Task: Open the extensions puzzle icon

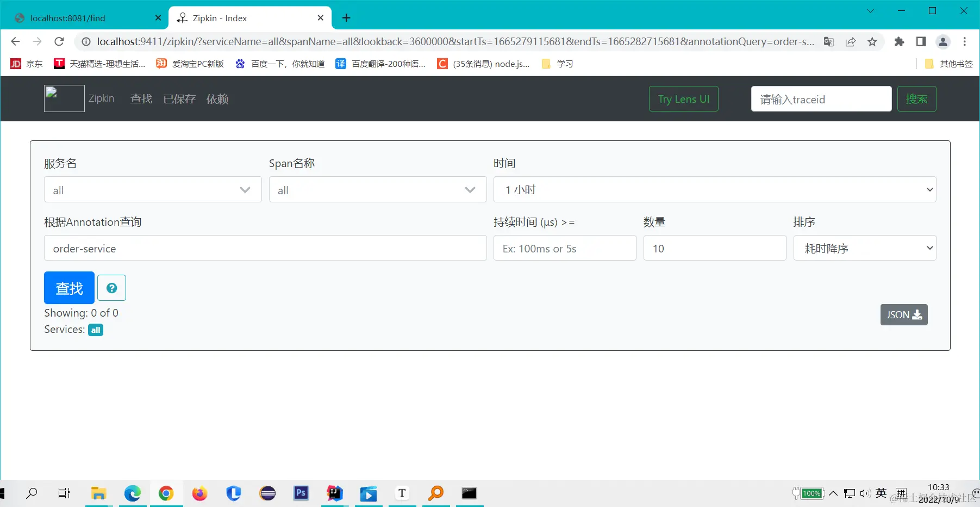Action: (x=899, y=41)
